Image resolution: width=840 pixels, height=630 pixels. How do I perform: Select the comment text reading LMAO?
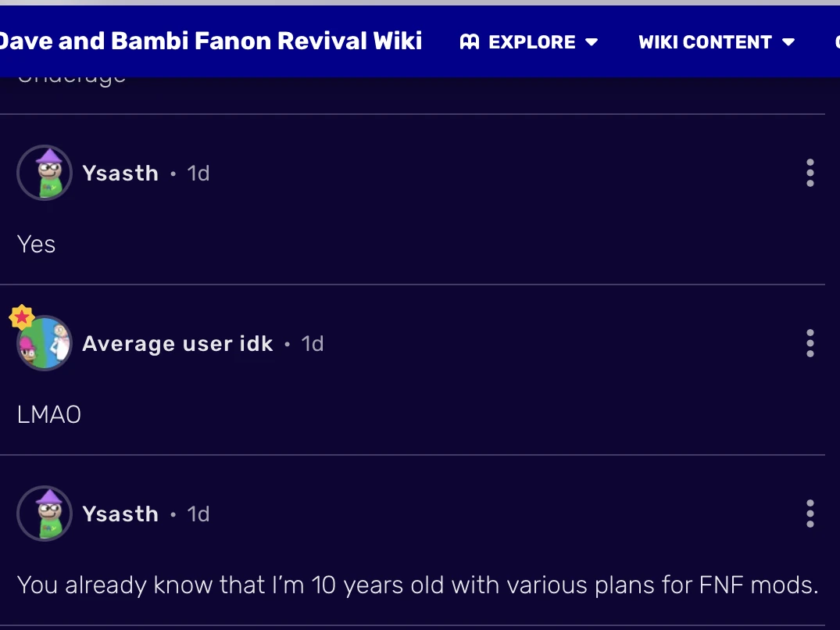(x=50, y=413)
